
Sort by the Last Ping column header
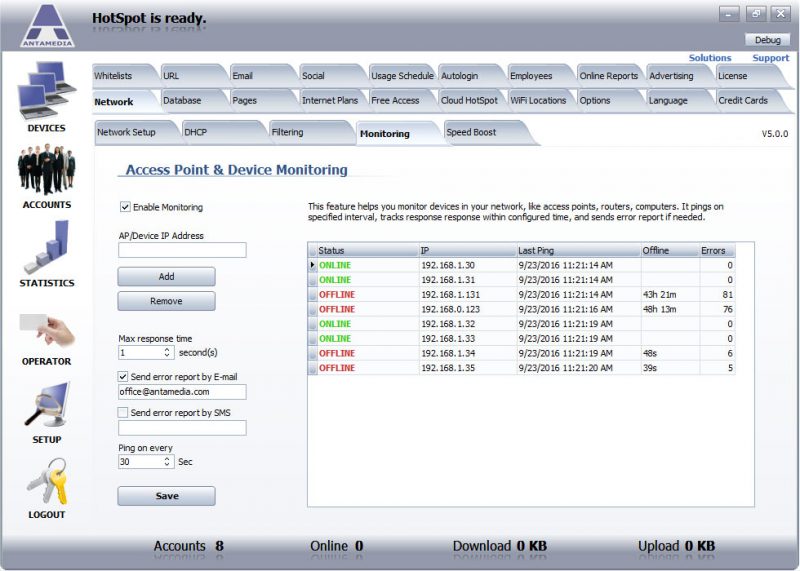pyautogui.click(x=579, y=251)
